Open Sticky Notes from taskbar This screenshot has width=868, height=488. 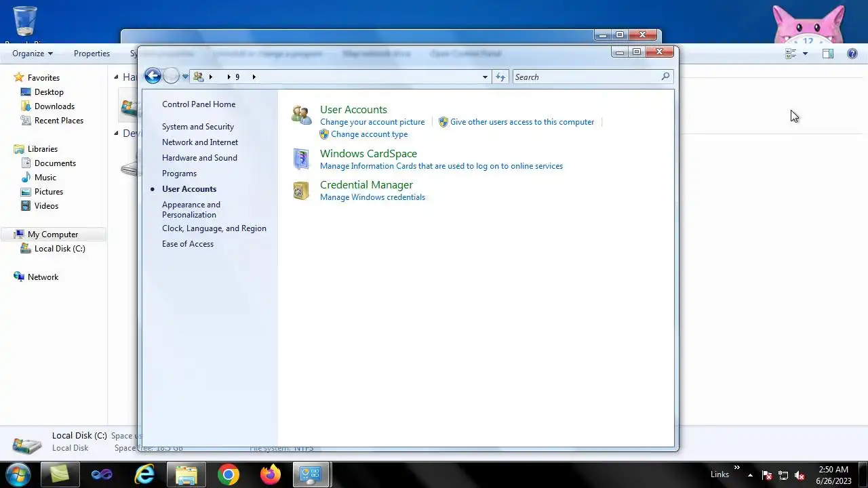pos(60,474)
